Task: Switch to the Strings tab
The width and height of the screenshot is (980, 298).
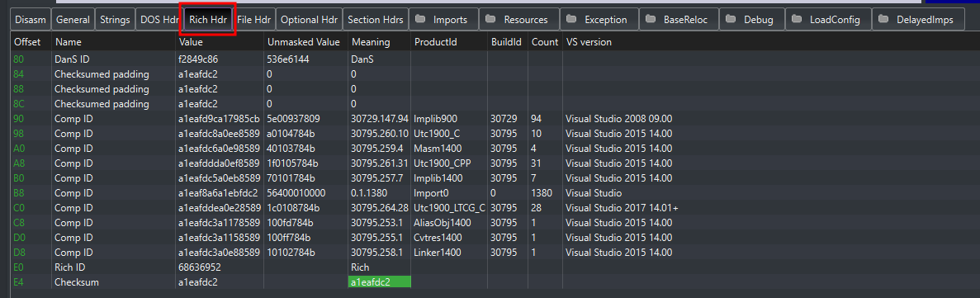Action: point(115,19)
